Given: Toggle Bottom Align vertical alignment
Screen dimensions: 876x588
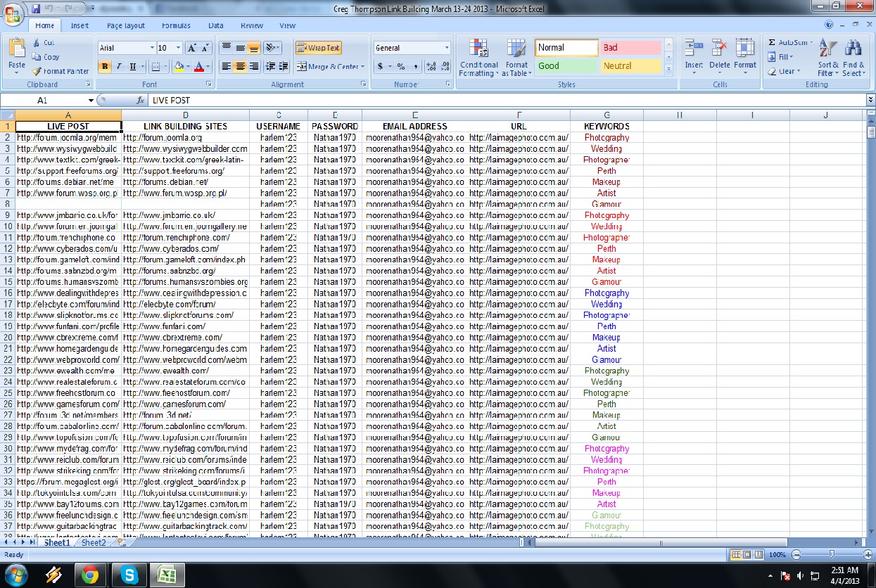Looking at the screenshot, I should click(x=253, y=48).
